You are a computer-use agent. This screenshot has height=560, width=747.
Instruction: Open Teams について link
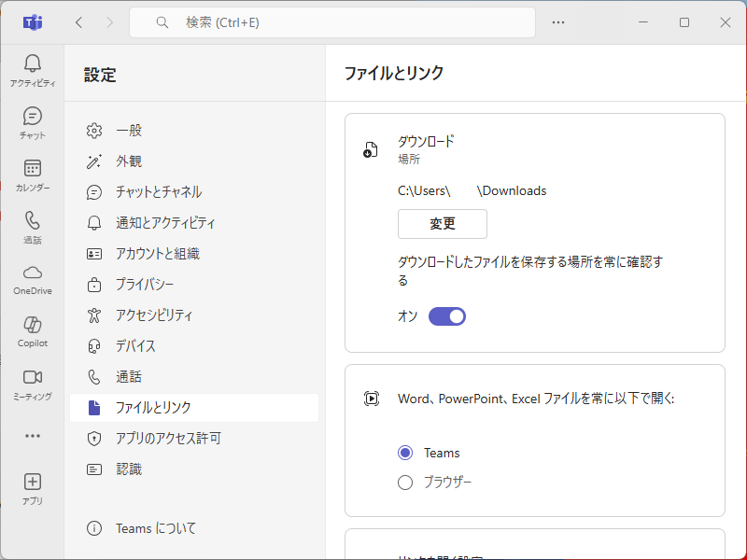tap(156, 528)
